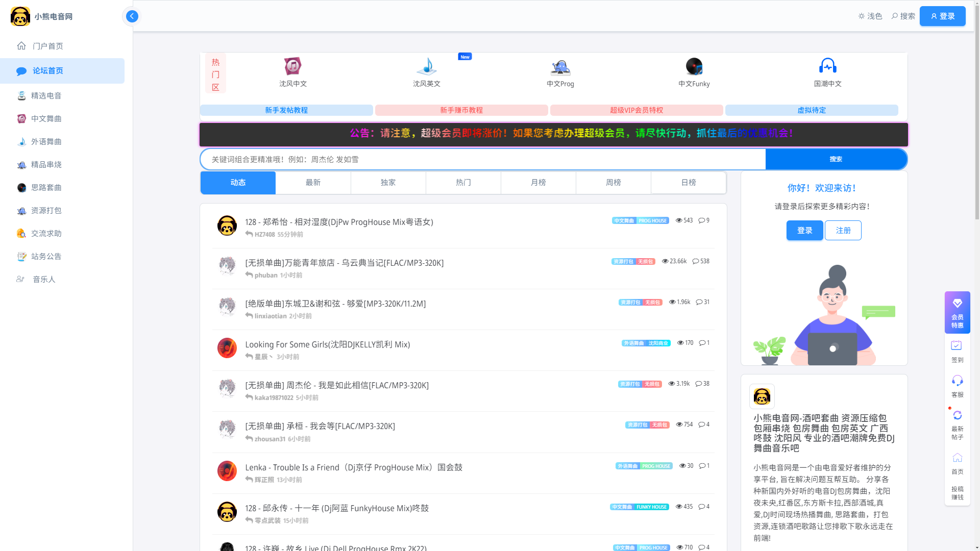Open the 沈风中文 hot section icon
Viewport: 980px width, 551px height.
292,66
